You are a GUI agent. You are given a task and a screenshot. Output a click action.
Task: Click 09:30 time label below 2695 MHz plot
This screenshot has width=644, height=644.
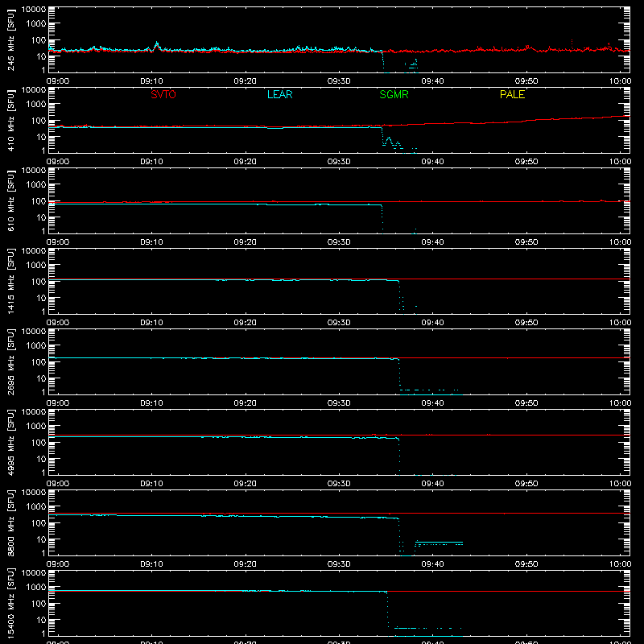[x=339, y=403]
